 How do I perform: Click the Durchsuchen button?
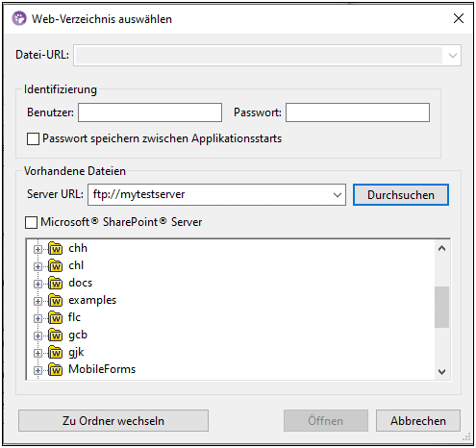[x=401, y=195]
